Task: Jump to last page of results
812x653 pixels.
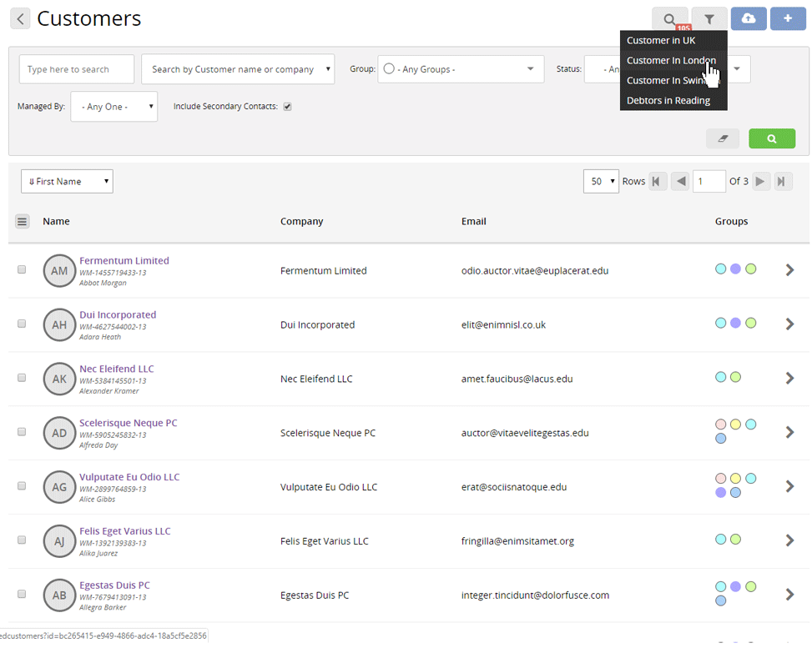Action: tap(783, 181)
